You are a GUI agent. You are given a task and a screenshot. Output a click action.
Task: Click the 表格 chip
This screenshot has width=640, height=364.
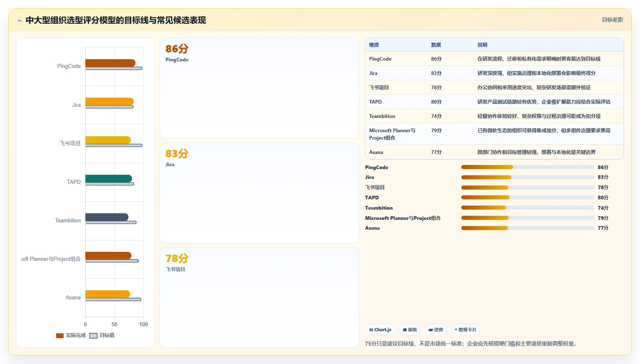410,330
